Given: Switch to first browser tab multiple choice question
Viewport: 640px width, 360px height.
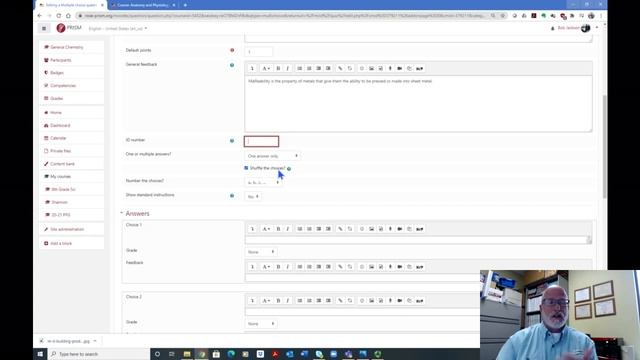Looking at the screenshot, I should coord(70,5).
